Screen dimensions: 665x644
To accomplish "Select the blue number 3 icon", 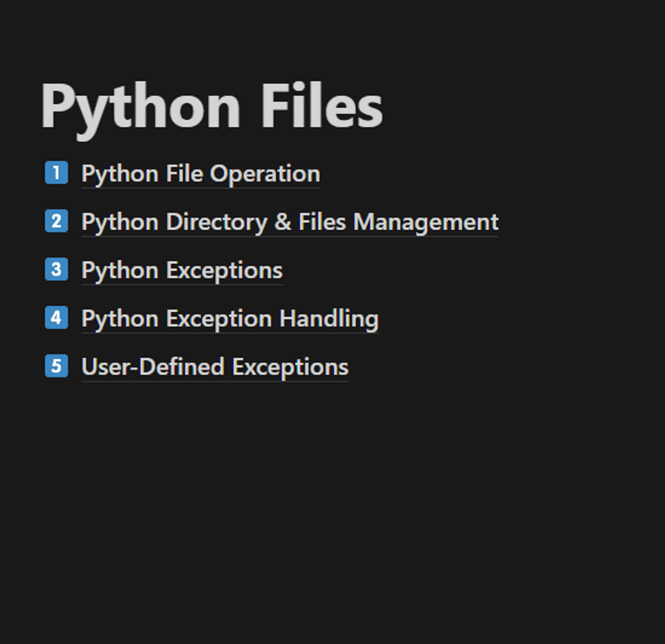I will (57, 270).
